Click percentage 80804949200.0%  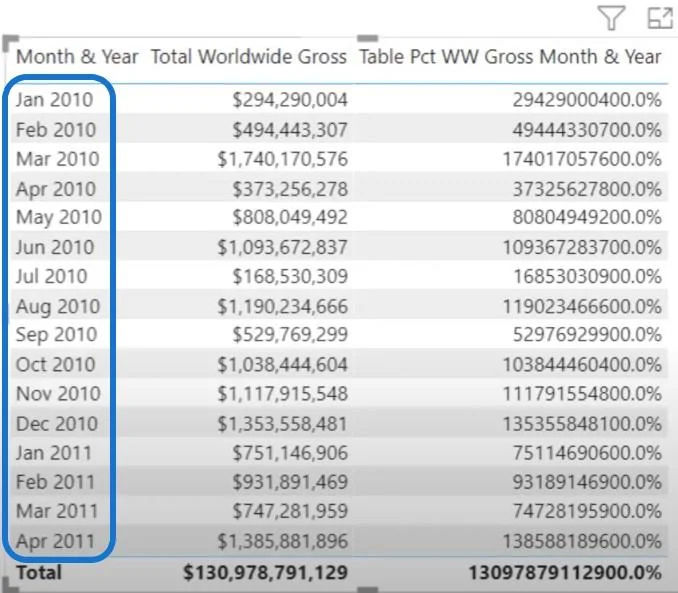pos(587,217)
